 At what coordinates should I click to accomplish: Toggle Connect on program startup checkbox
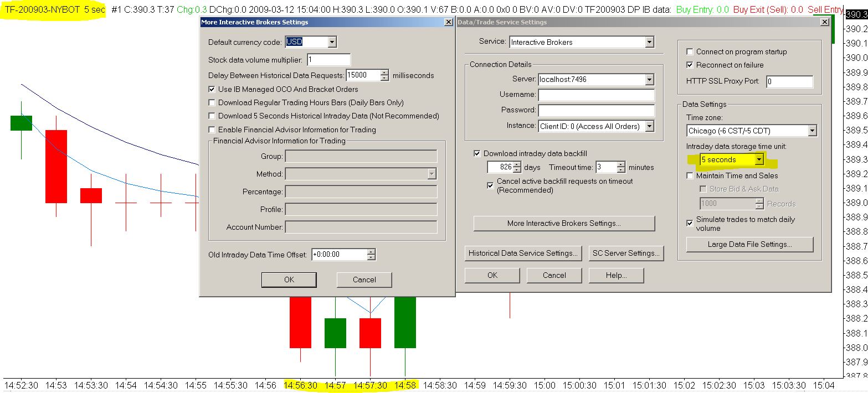click(x=690, y=51)
